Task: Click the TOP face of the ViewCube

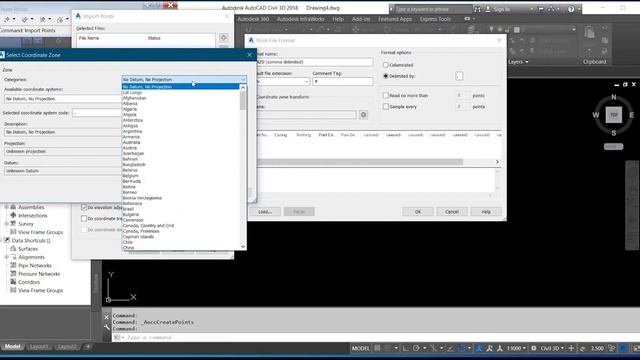Action: point(613,115)
